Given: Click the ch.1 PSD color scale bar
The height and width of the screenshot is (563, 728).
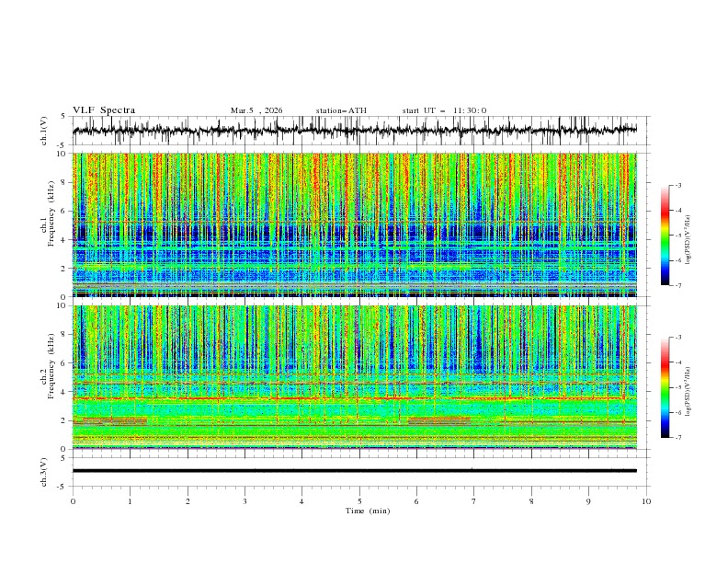Looking at the screenshot, I should (665, 236).
